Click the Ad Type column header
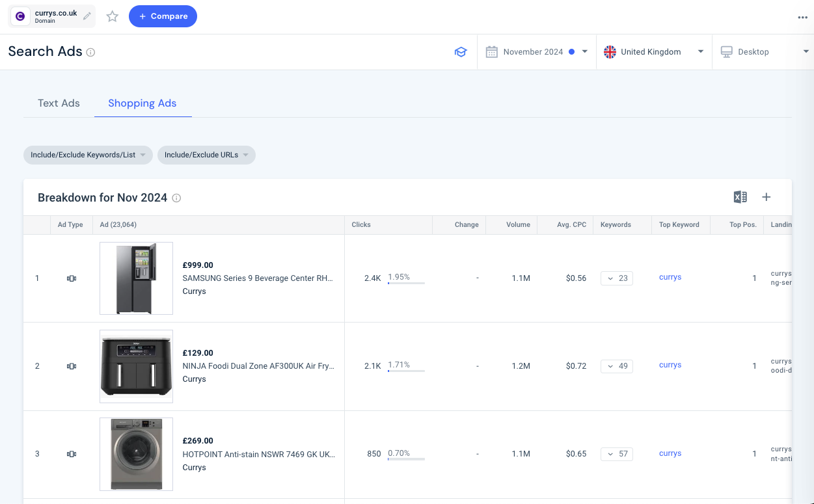The width and height of the screenshot is (814, 504). click(70, 225)
